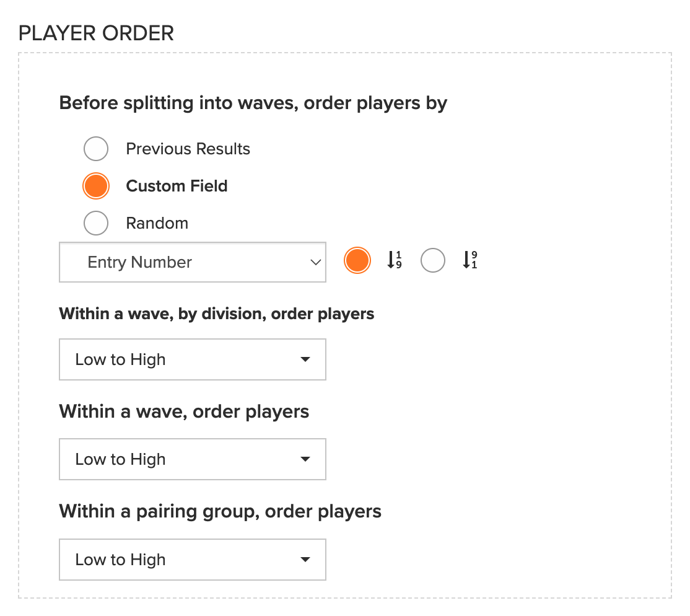Choose the Random radio option

(96, 223)
